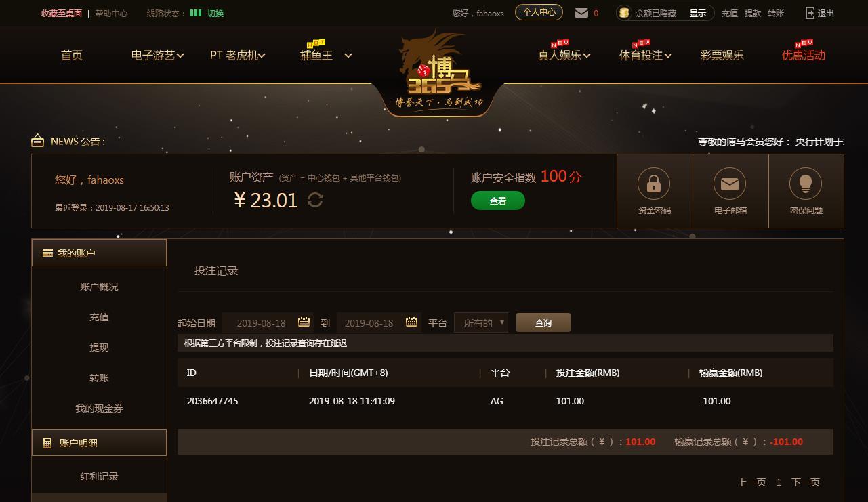Screen dimensions: 868x502
Task: Open end date calendar picker icon
Action: pyautogui.click(x=411, y=322)
